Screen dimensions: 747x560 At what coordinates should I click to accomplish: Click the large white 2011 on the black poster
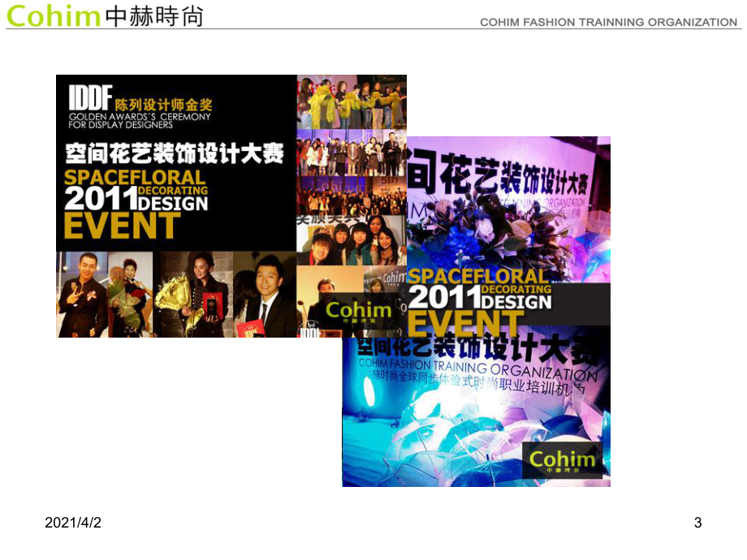pos(101,199)
